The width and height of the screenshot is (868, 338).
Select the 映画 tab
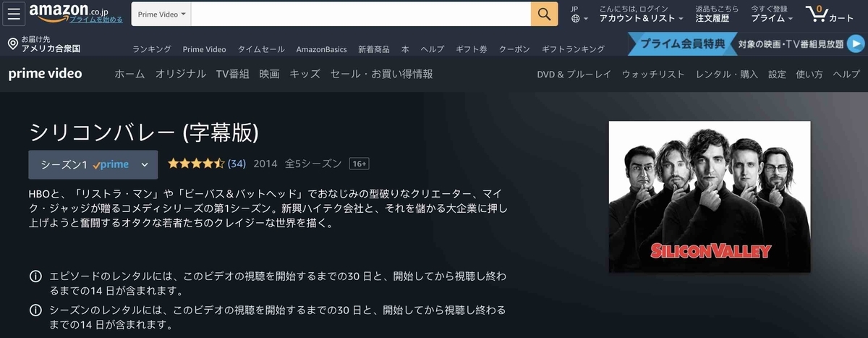click(x=269, y=74)
